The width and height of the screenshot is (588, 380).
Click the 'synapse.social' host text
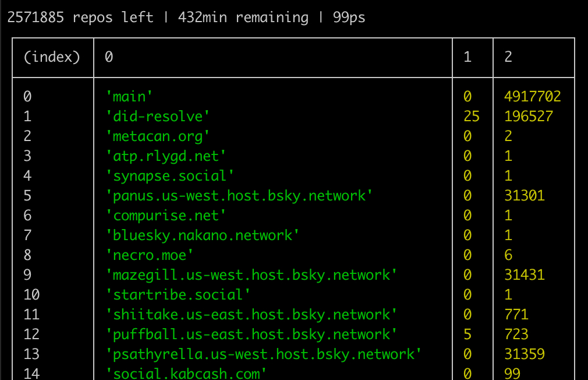coord(169,176)
